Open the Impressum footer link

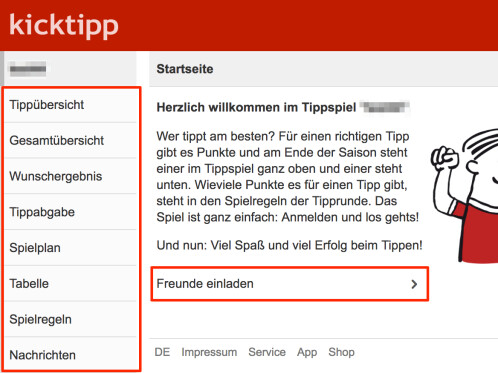point(209,352)
